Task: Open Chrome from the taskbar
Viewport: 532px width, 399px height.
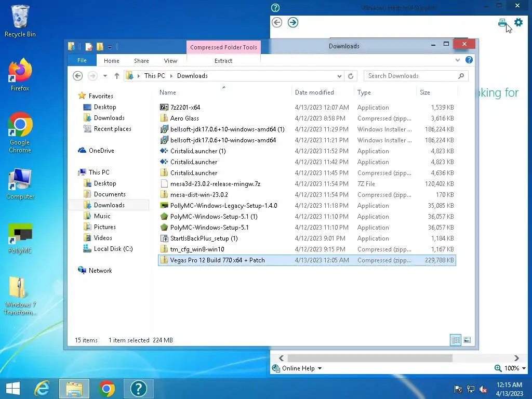Action: coord(107,389)
